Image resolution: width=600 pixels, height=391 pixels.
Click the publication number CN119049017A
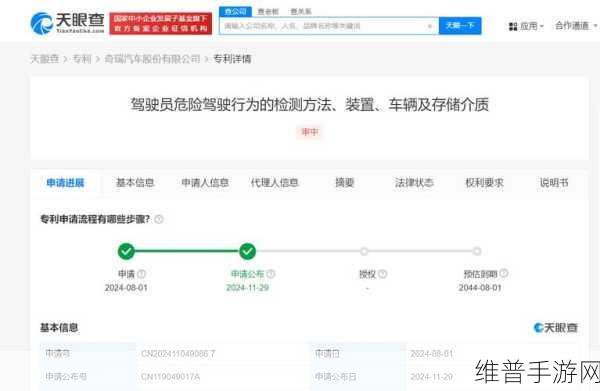click(x=170, y=377)
